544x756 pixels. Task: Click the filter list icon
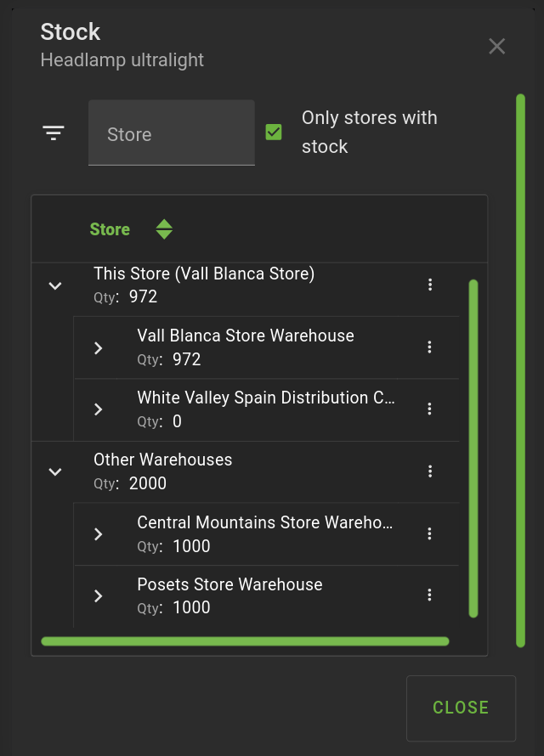pos(54,133)
